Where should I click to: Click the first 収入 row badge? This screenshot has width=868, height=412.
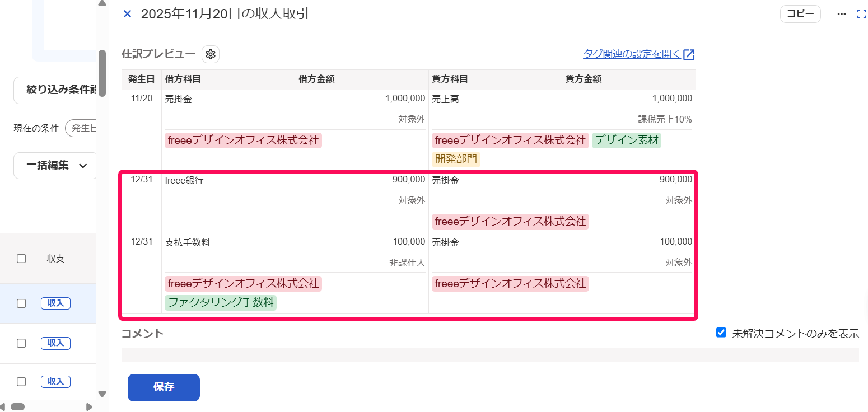pos(55,303)
